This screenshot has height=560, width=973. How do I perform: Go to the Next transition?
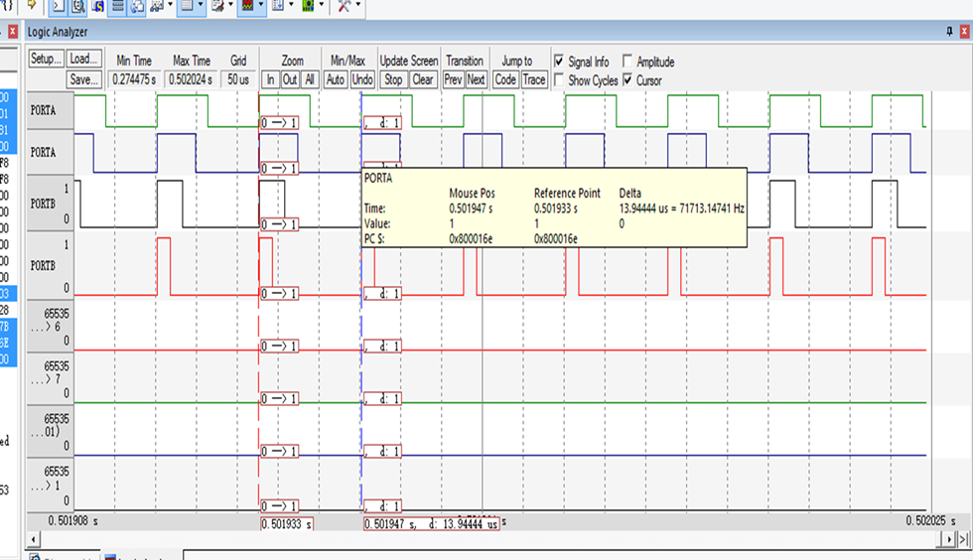coord(476,79)
